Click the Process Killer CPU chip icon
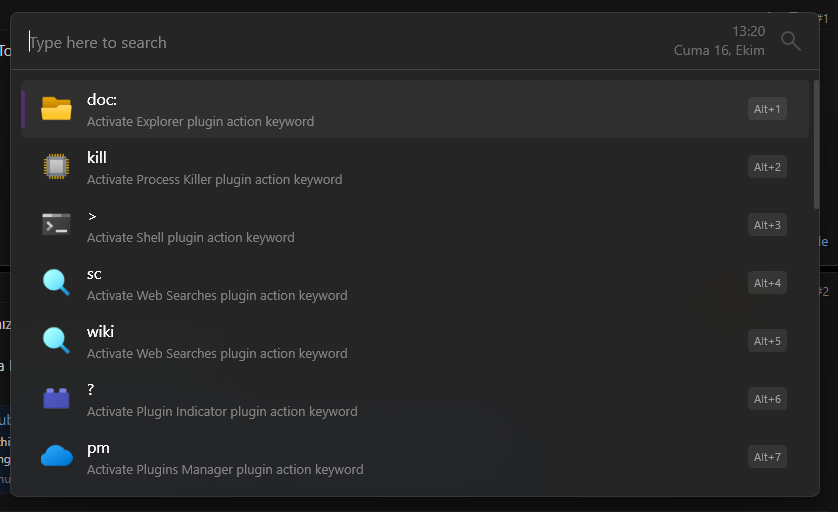Image resolution: width=838 pixels, height=512 pixels. click(x=56, y=166)
